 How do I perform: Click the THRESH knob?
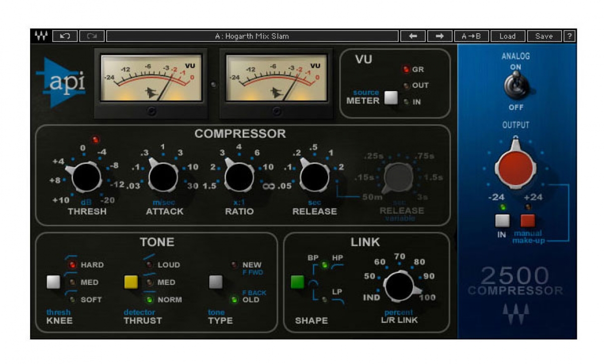point(87,178)
